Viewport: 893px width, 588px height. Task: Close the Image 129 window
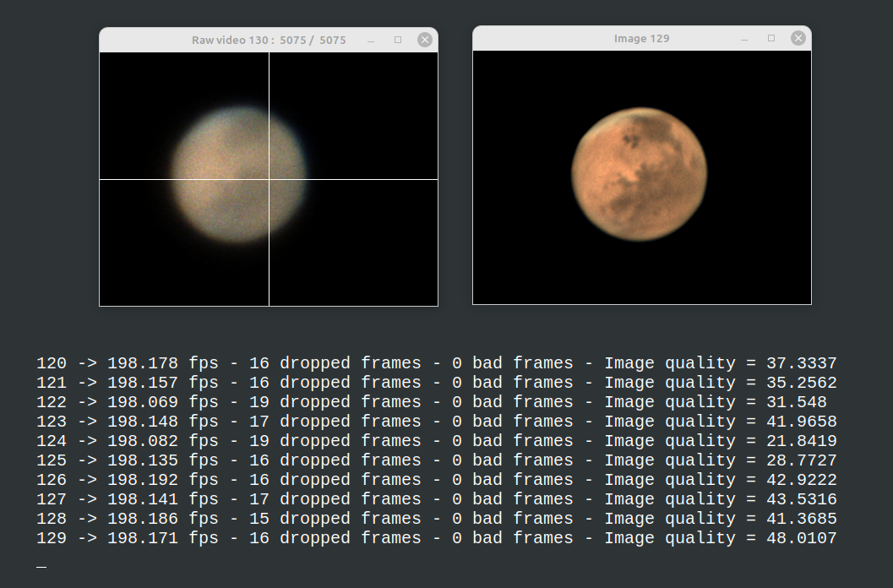pyautogui.click(x=798, y=38)
